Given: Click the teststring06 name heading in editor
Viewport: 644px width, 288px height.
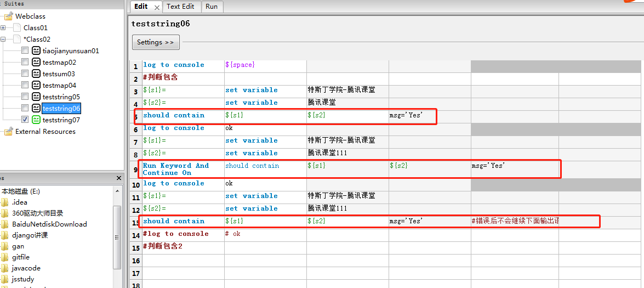Looking at the screenshot, I should click(161, 24).
